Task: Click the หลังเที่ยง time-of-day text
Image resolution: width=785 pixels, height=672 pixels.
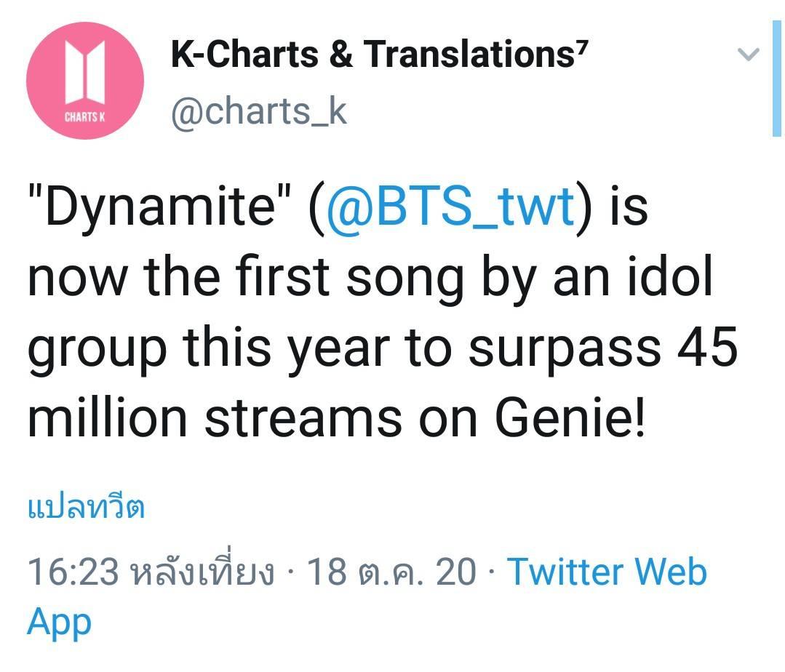Action: 201,572
